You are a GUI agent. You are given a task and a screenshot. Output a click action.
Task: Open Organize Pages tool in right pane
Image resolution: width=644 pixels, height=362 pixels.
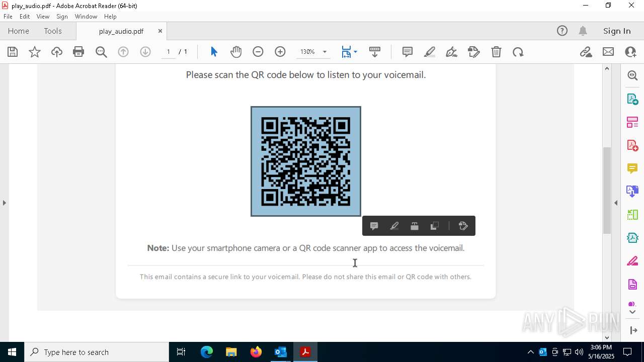pos(632,122)
